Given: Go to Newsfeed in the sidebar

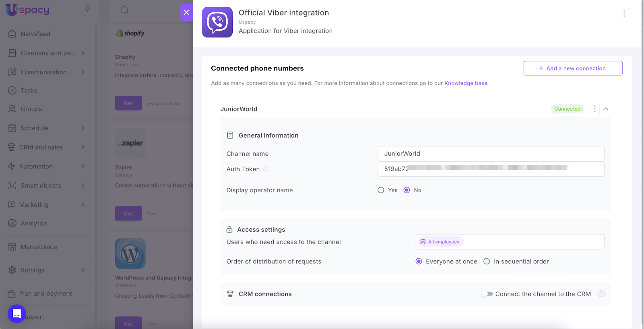Looking at the screenshot, I should pyautogui.click(x=35, y=34).
